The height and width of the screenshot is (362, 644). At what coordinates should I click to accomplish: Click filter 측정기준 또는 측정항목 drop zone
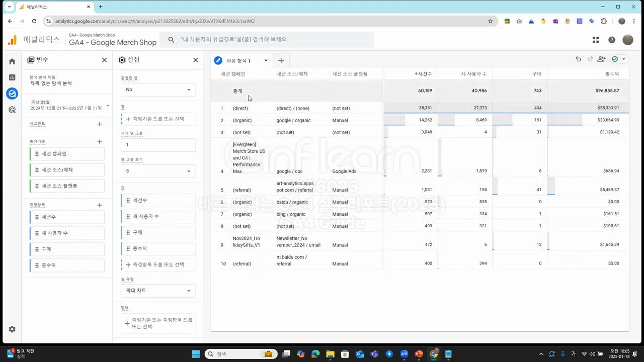pyautogui.click(x=158, y=323)
